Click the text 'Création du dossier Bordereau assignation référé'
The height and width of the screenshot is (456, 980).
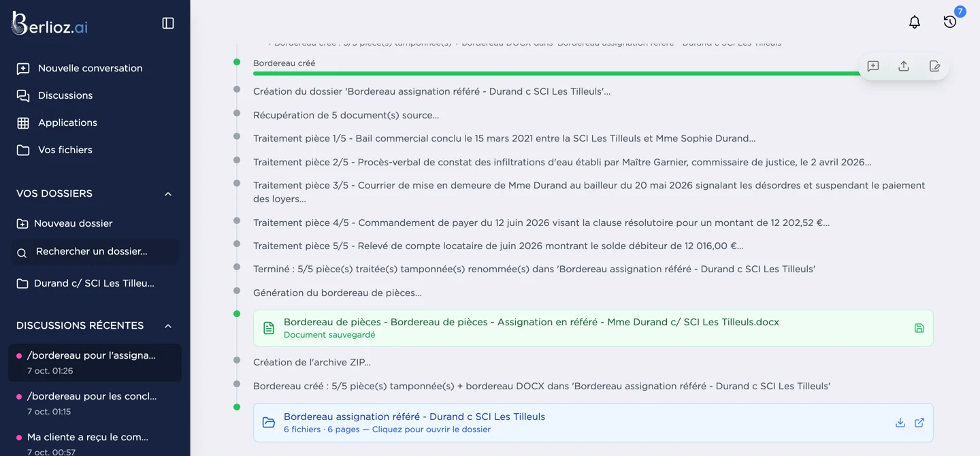[x=431, y=91]
